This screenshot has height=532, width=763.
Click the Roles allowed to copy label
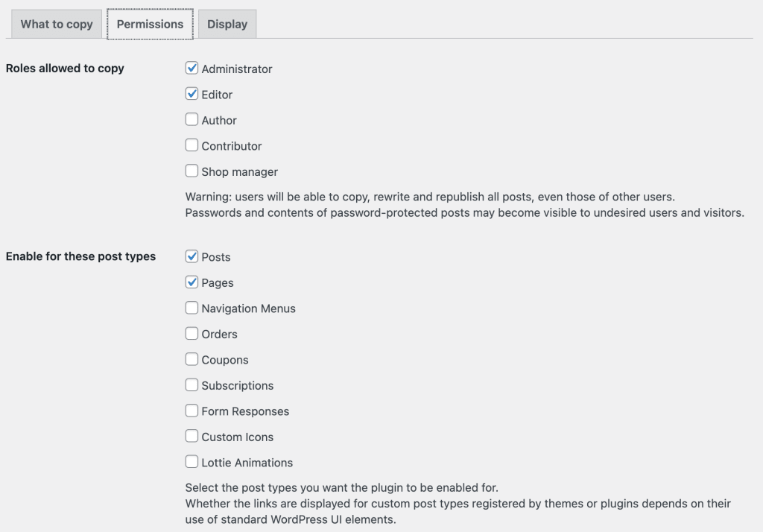click(64, 68)
